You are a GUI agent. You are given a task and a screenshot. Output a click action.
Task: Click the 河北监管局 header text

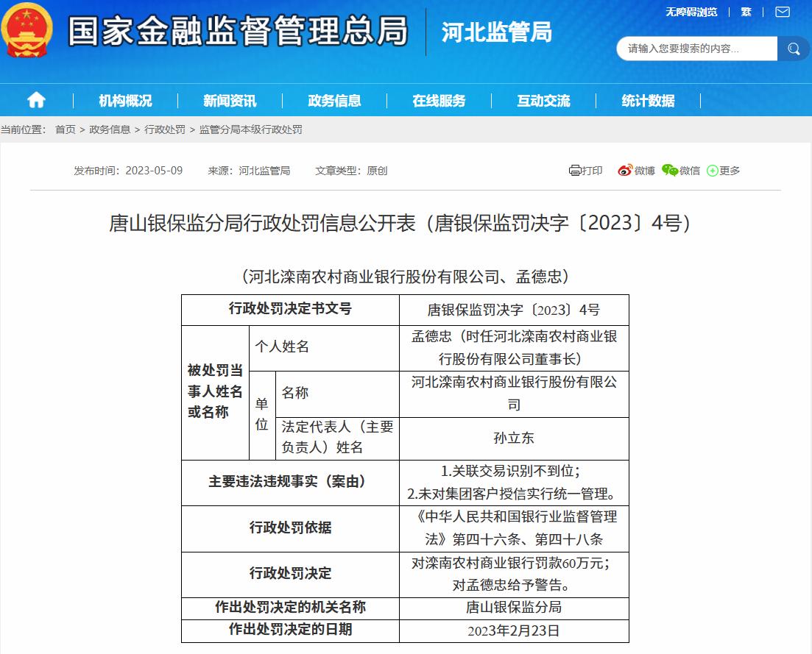(x=497, y=32)
